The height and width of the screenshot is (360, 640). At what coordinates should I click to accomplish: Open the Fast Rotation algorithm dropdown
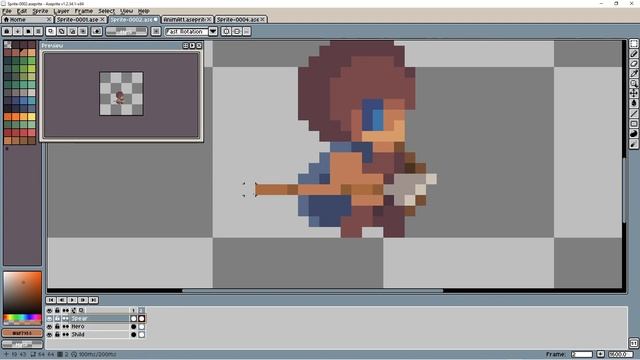point(213,31)
